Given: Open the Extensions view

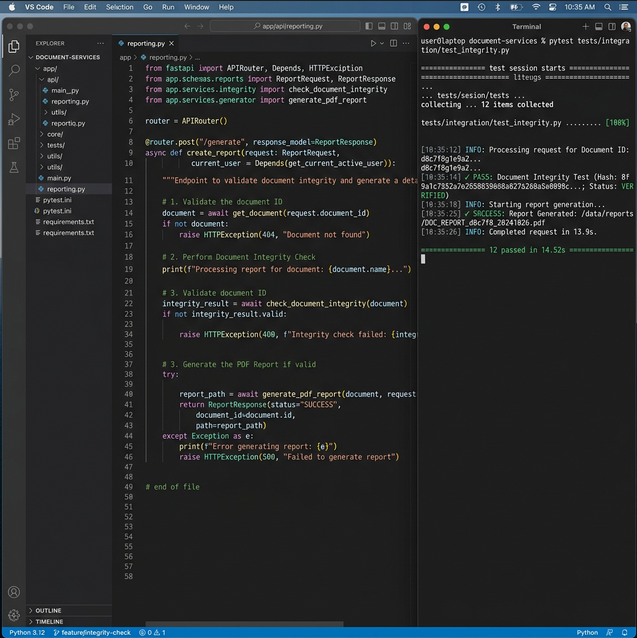Looking at the screenshot, I should point(14,143).
